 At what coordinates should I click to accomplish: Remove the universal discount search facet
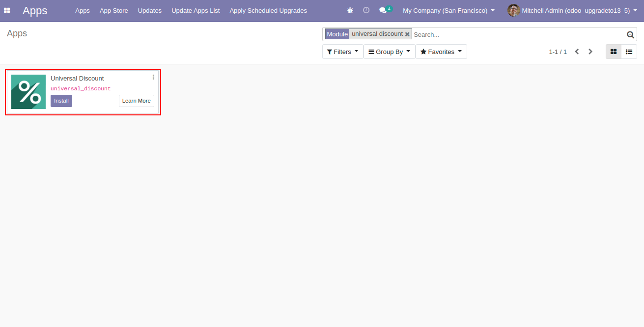[x=407, y=34]
